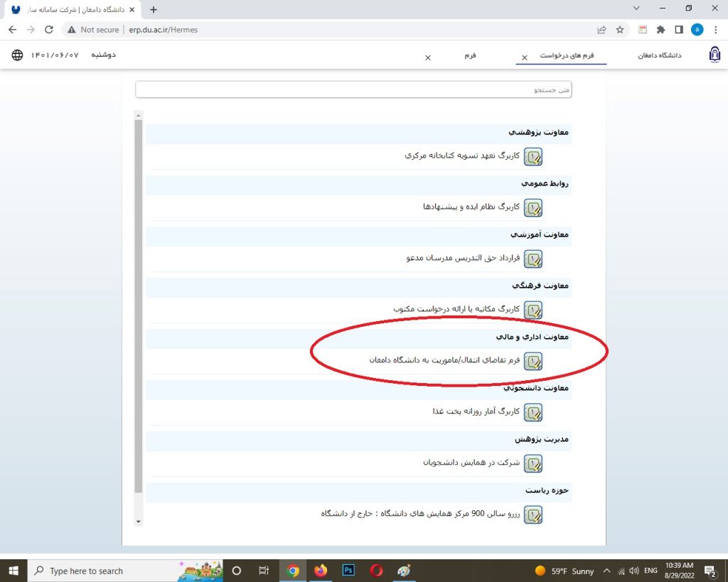Close the فرم tab
The image size is (728, 582).
coord(428,58)
